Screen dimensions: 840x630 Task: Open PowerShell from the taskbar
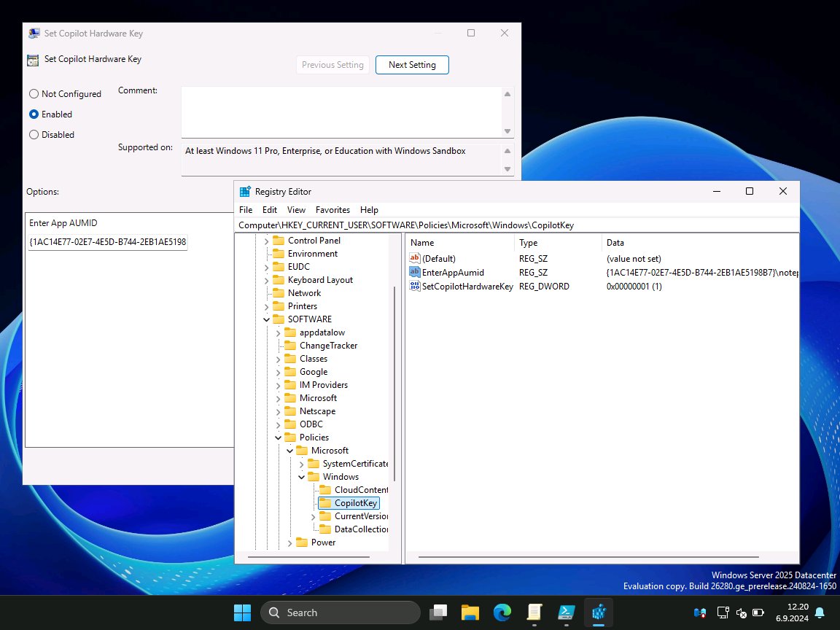click(x=566, y=612)
